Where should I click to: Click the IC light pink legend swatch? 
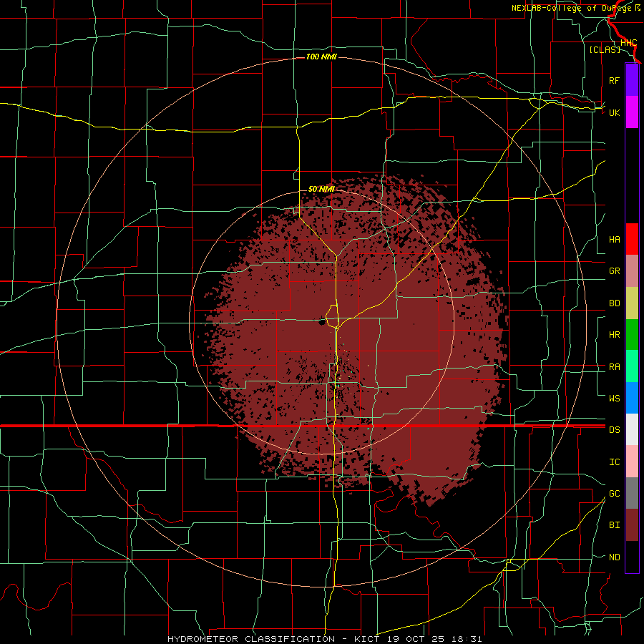(632, 462)
